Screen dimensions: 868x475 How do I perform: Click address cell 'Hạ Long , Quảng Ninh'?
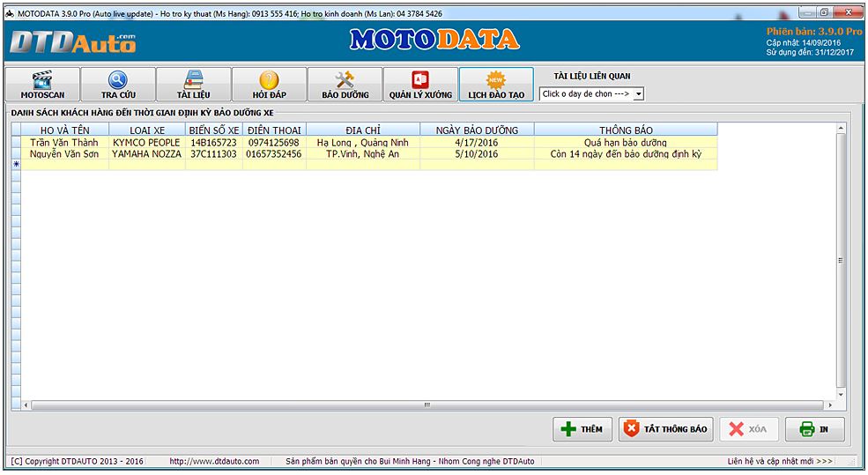click(x=362, y=142)
